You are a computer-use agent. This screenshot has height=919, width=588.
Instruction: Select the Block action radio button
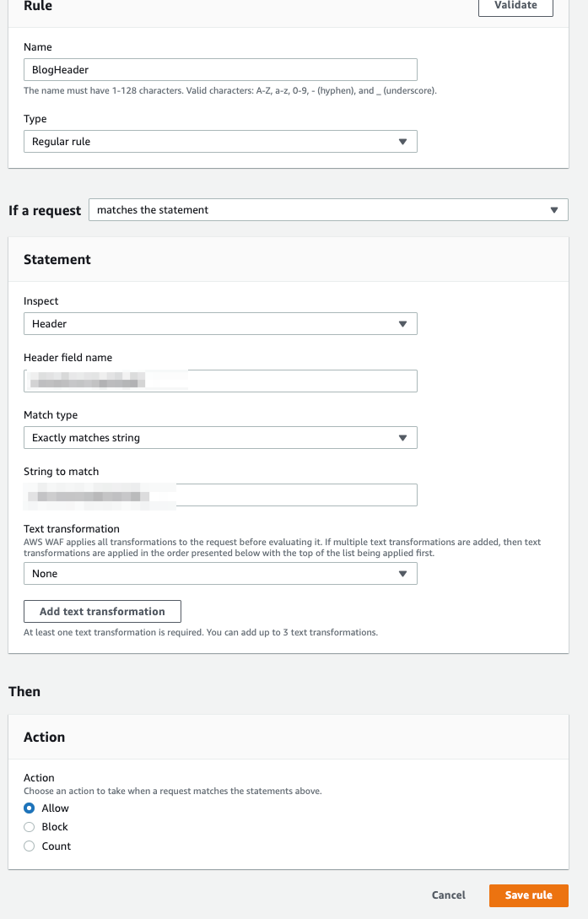click(30, 827)
